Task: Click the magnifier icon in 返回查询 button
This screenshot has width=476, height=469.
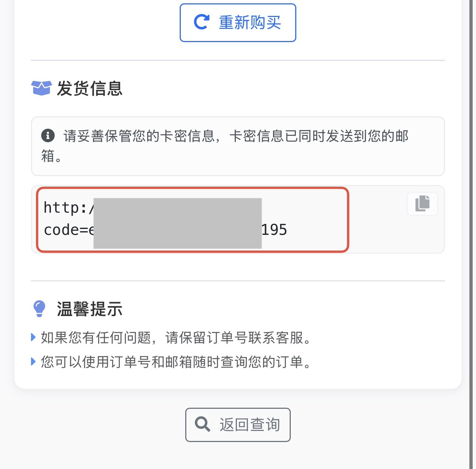Action: [202, 424]
